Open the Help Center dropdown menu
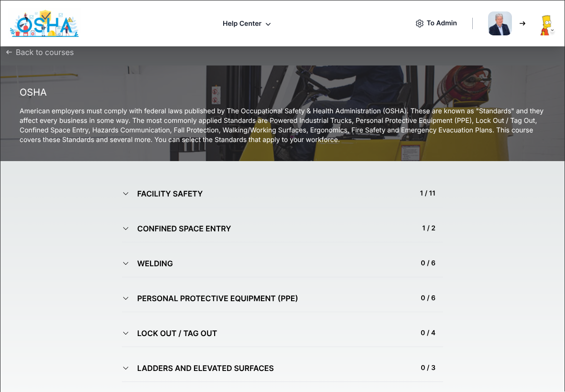 pyautogui.click(x=242, y=23)
